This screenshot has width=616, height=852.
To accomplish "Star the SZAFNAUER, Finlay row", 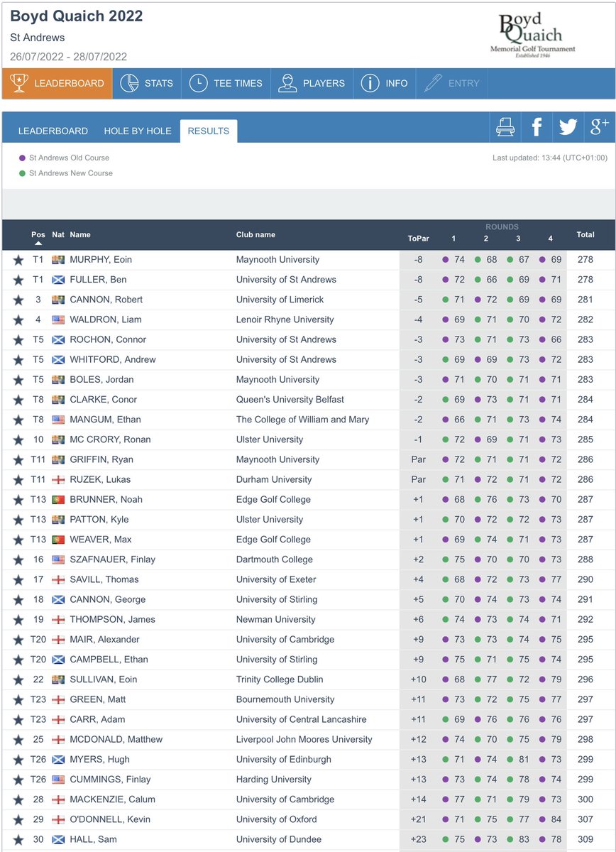I will tap(18, 559).
